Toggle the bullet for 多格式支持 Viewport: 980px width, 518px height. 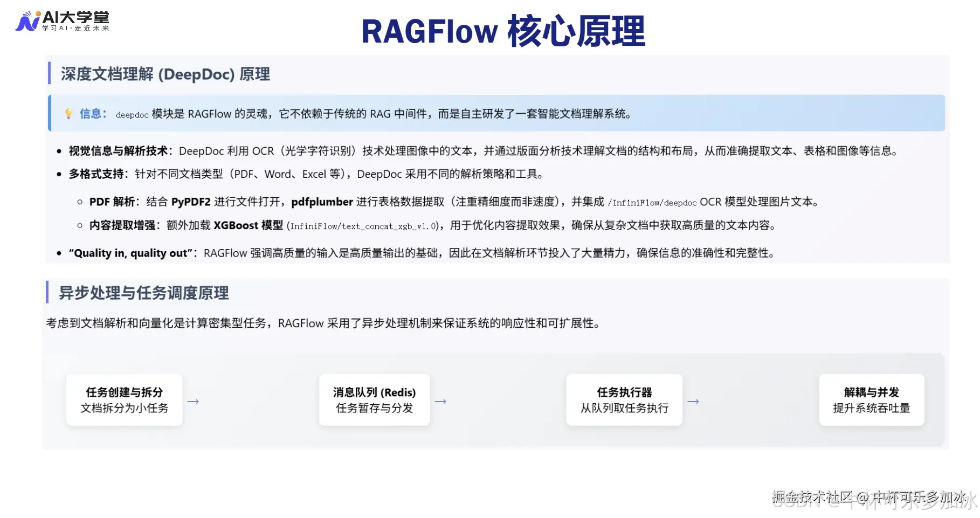(x=60, y=174)
